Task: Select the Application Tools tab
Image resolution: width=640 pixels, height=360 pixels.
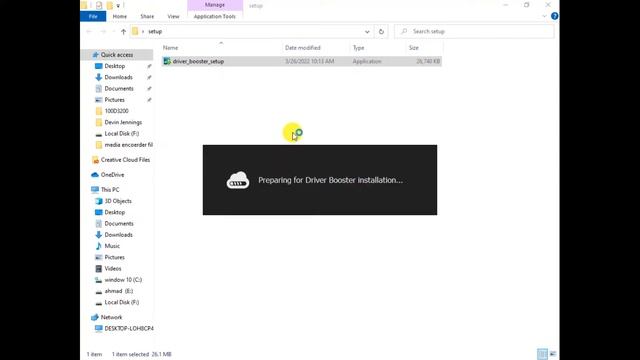Action: click(x=215, y=16)
